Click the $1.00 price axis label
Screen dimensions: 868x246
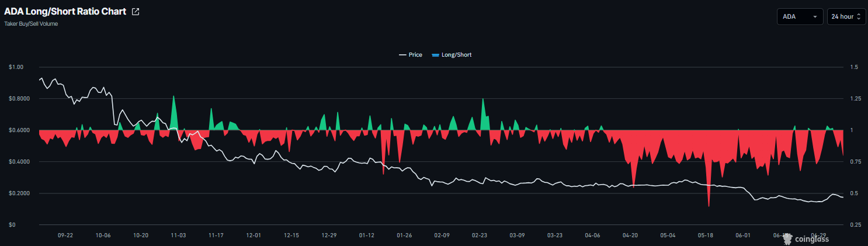(16, 67)
